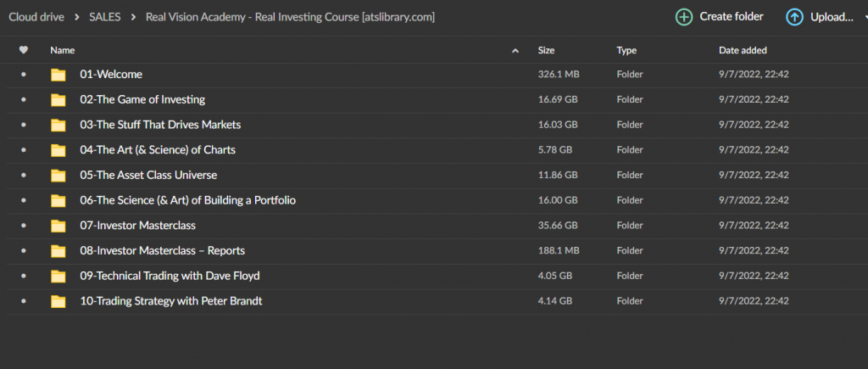The width and height of the screenshot is (868, 369).
Task: Click the 326.1 MB size value
Action: (559, 75)
